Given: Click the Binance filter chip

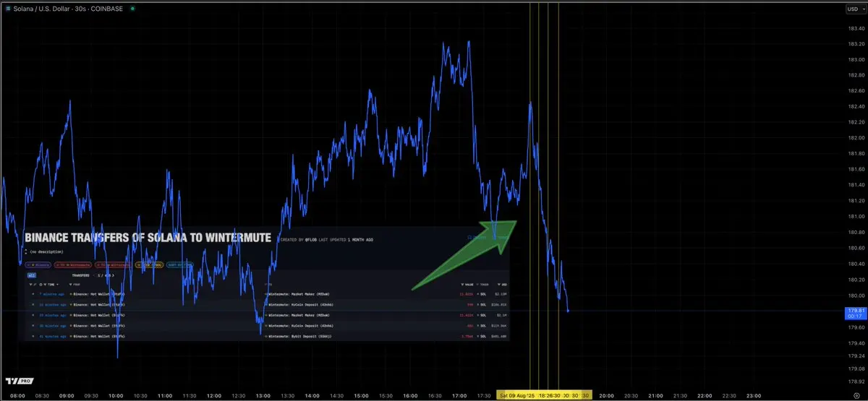Looking at the screenshot, I should tap(38, 265).
